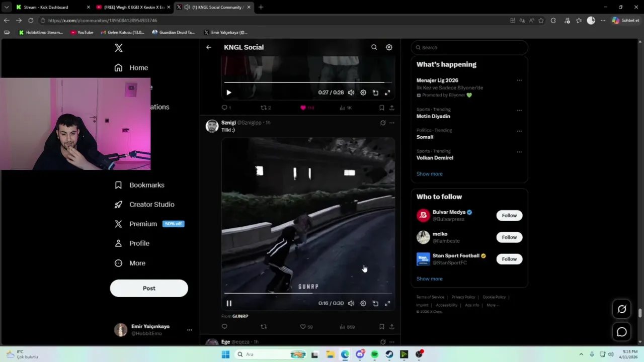This screenshot has height=362, width=644.
Task: Follow Stan Sport Football
Action: [x=509, y=259]
